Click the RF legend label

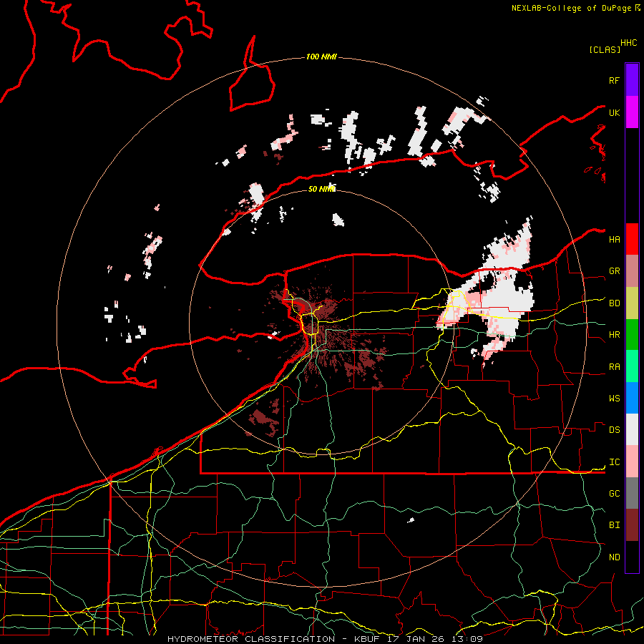click(x=614, y=80)
